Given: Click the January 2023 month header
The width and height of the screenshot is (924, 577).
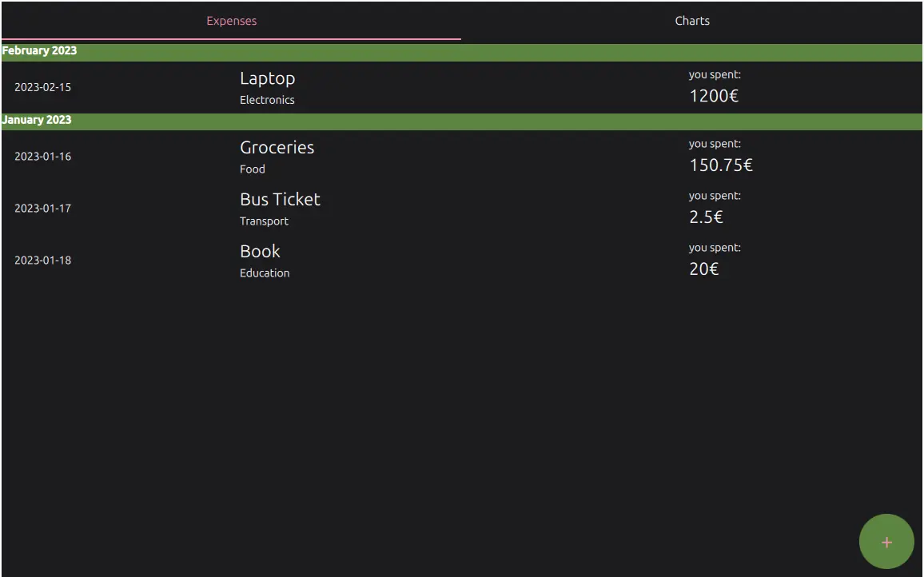Looking at the screenshot, I should pyautogui.click(x=37, y=120).
